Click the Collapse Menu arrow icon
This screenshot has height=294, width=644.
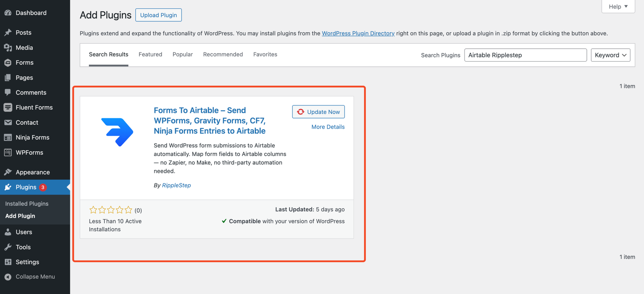8,277
